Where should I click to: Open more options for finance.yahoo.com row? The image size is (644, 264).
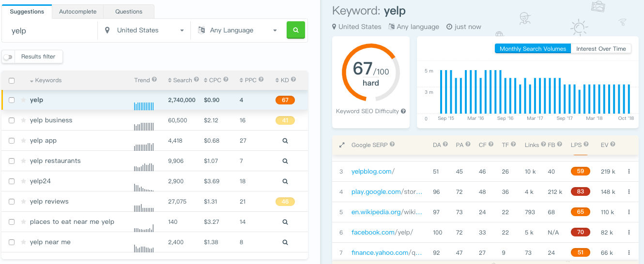point(629,252)
